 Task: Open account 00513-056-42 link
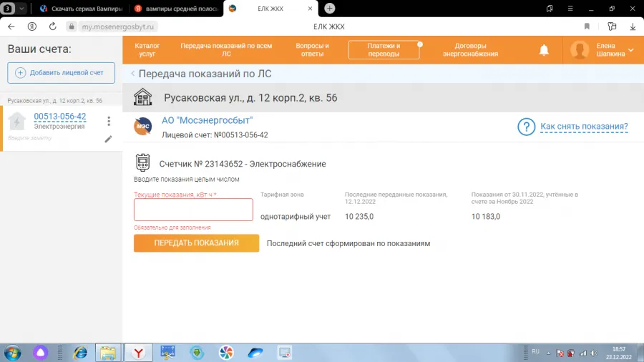click(60, 116)
